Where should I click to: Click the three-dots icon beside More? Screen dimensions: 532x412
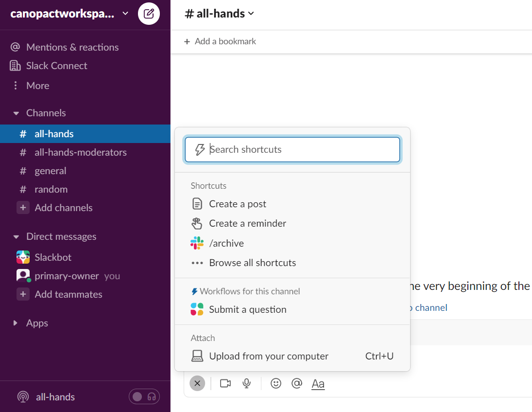tap(15, 85)
